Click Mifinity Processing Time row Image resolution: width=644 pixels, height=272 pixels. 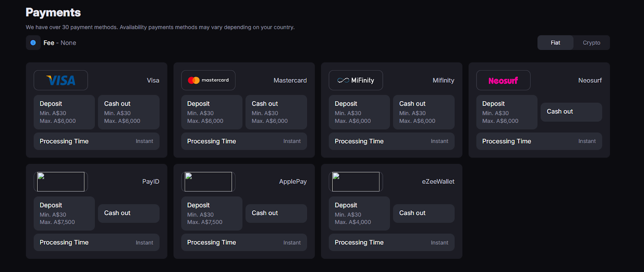[392, 141]
